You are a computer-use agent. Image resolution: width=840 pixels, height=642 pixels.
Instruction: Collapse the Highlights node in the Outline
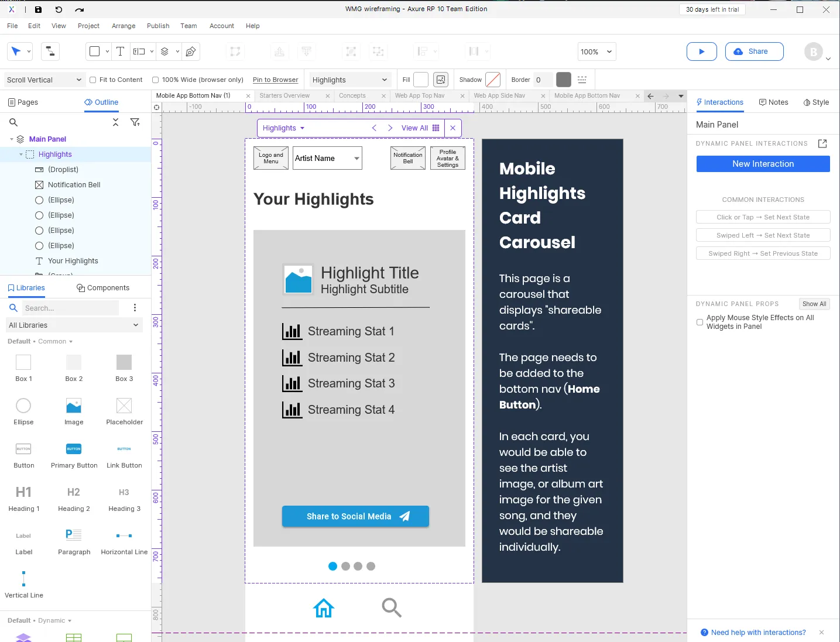21,154
